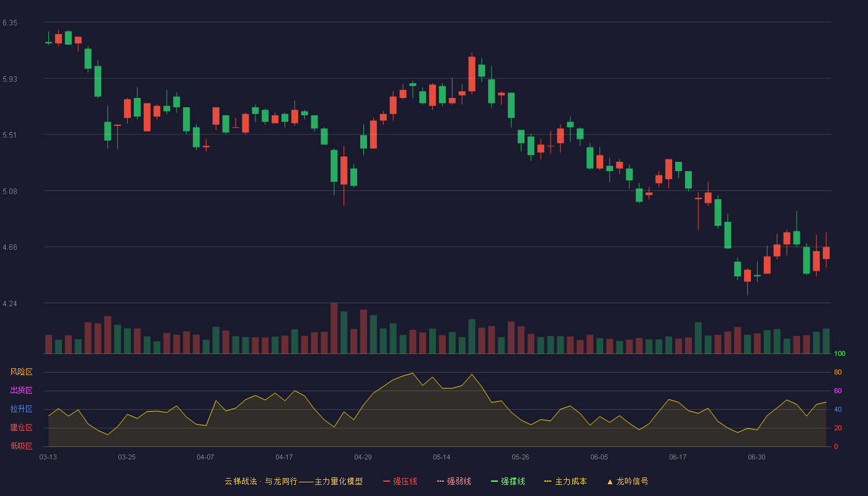The width and height of the screenshot is (868, 496).
Task: Select the 出货区 zone label
Action: 21,391
